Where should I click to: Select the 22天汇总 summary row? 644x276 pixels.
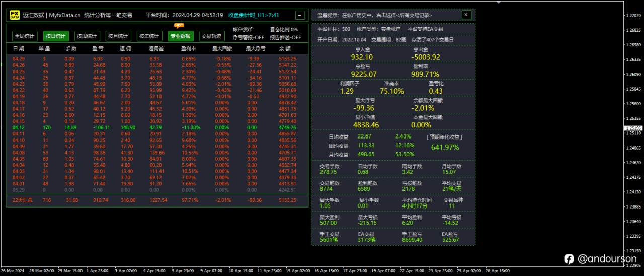[157, 200]
